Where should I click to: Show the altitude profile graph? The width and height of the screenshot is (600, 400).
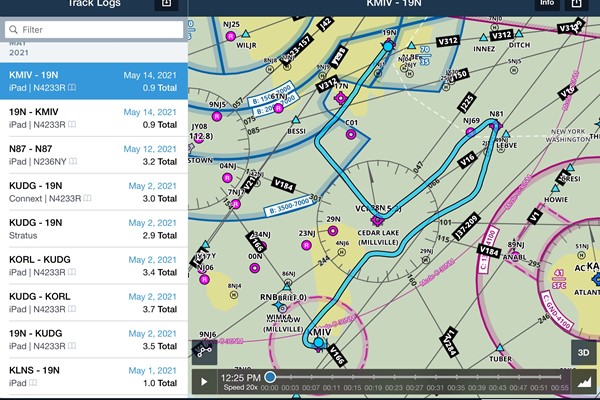point(585,381)
